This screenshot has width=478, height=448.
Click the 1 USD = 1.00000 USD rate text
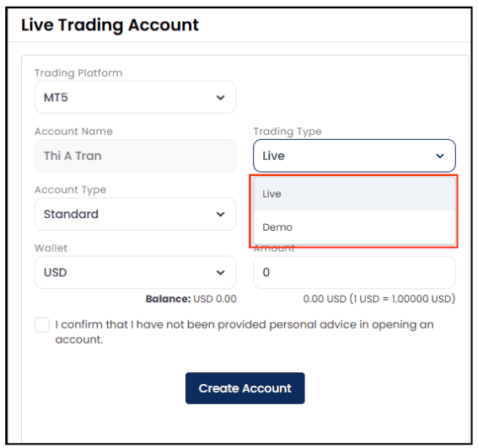(402, 299)
